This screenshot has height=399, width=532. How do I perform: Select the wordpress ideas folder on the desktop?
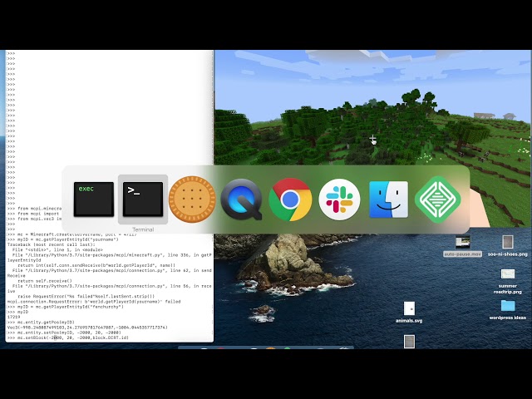pyautogui.click(x=508, y=310)
